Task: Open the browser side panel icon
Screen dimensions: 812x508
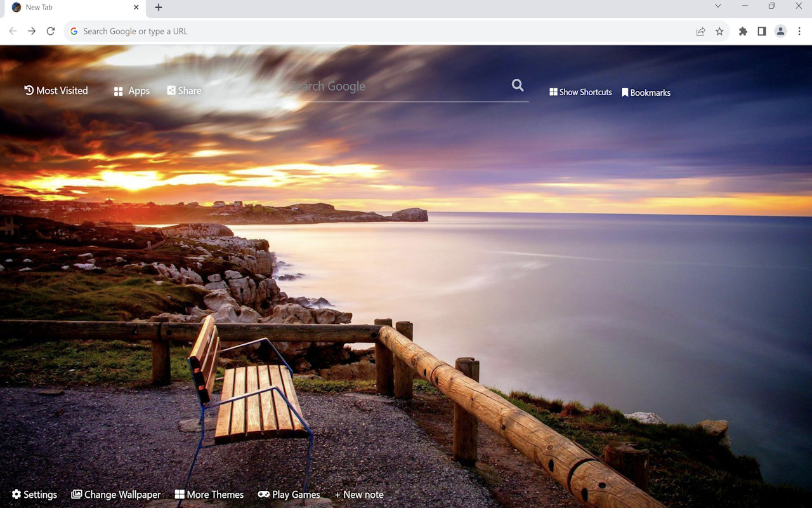Action: [x=762, y=30]
